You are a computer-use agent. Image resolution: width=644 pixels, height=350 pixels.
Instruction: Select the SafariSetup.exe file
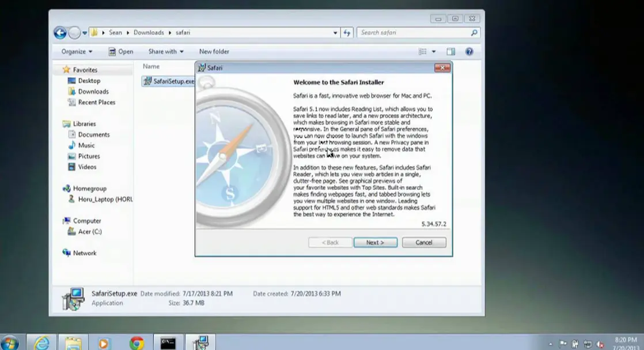pos(168,81)
